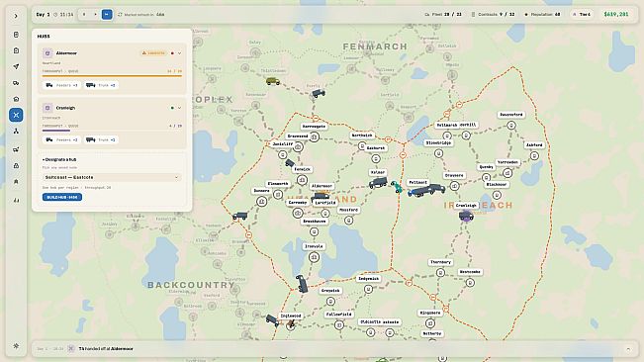Open the settings gear at sidebar bottom
The width and height of the screenshot is (644, 362).
click(x=16, y=346)
